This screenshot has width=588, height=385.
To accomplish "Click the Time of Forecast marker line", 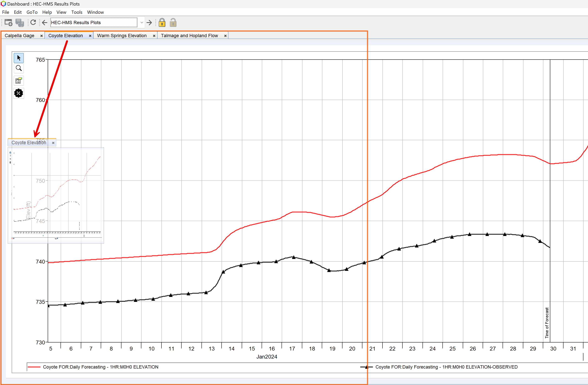I will [550, 201].
